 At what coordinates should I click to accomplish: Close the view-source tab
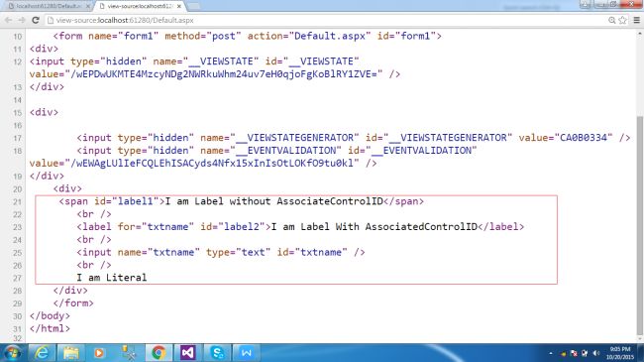coord(178,7)
